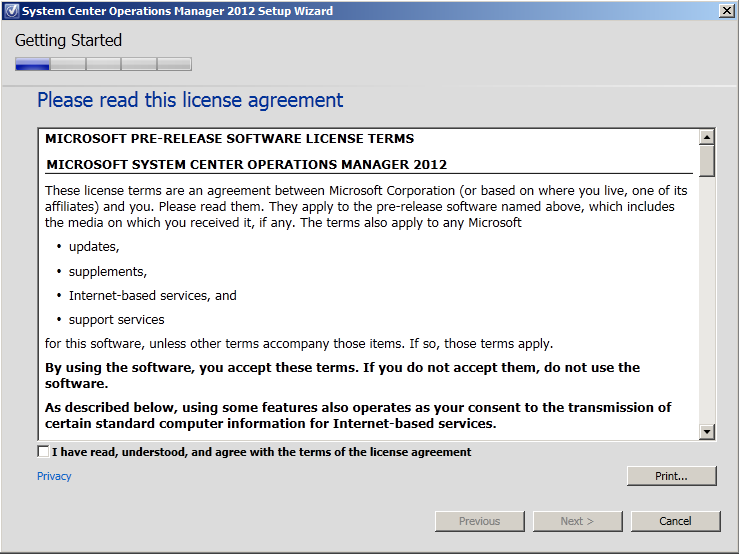Click 'MICROSOFT PRE-RELEASE SOFTWARE LICENSE TERMS' heading
Screen dimensions: 739x554
tap(230, 139)
